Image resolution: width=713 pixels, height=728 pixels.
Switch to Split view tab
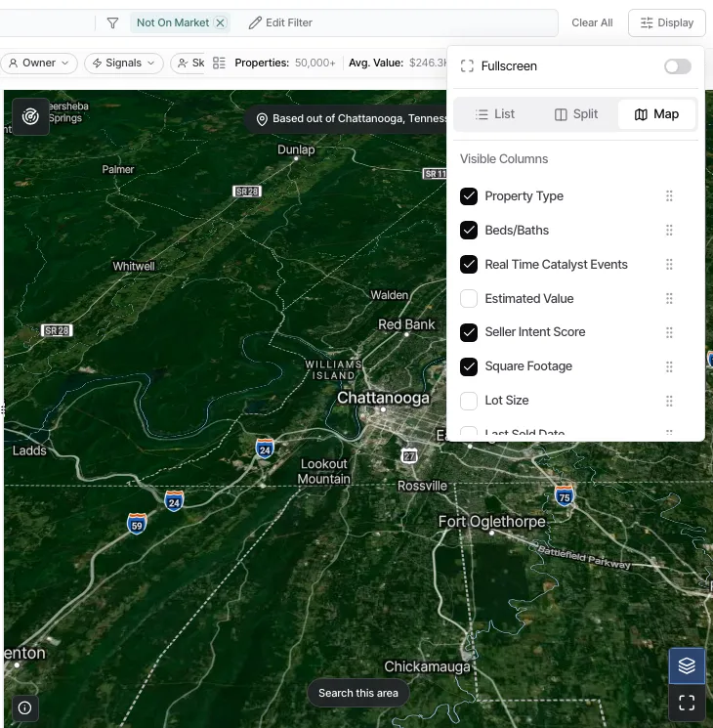[x=576, y=114]
